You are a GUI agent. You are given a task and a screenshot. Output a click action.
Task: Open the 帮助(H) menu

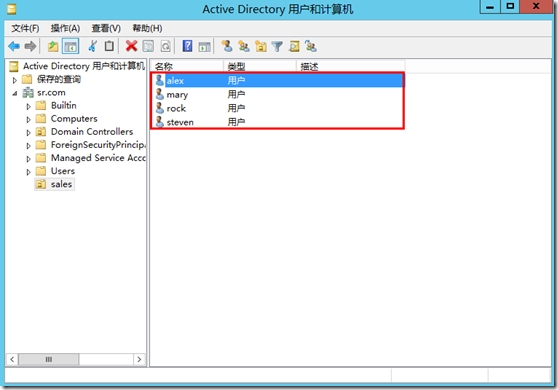pyautogui.click(x=147, y=28)
